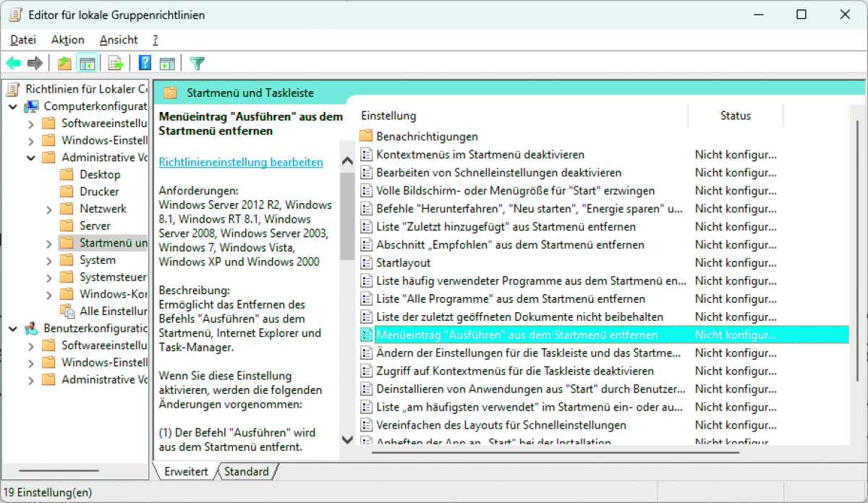Select Liste "Zuletzt hinzugefügt" aus Startmenü entfernen

[506, 226]
